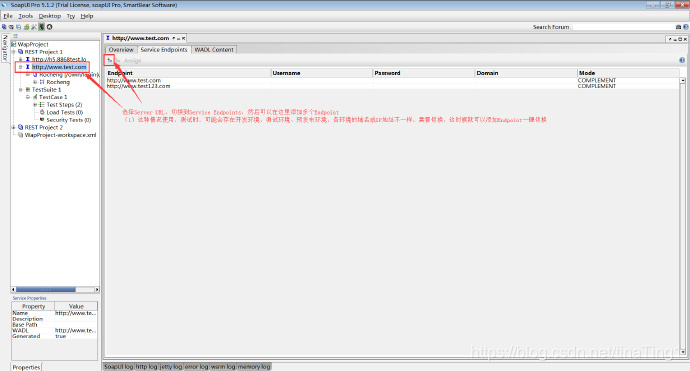The image size is (690, 371).
Task: Open the Desktop menu
Action: click(x=50, y=16)
